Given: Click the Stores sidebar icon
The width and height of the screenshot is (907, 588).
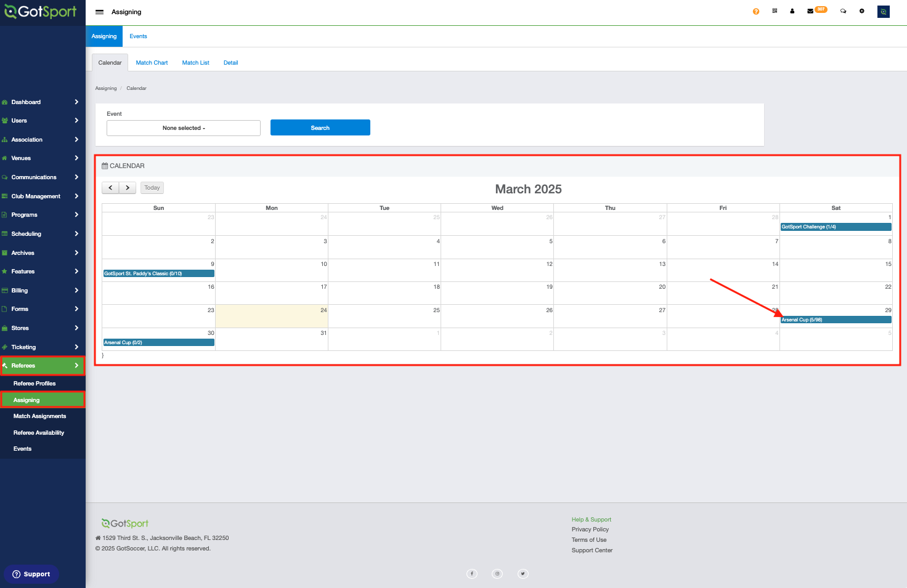Looking at the screenshot, I should pyautogui.click(x=5, y=328).
